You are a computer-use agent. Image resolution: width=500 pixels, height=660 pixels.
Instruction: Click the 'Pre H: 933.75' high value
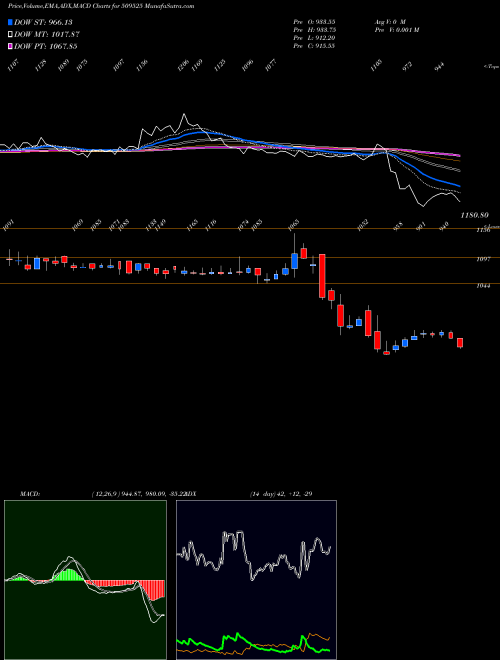coord(314,30)
